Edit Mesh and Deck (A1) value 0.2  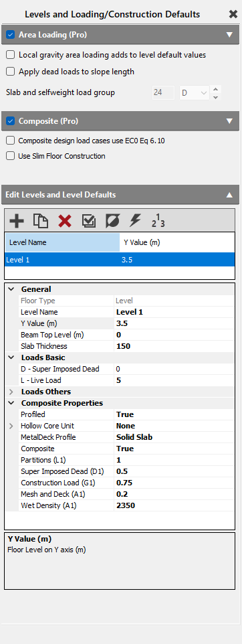point(174,494)
